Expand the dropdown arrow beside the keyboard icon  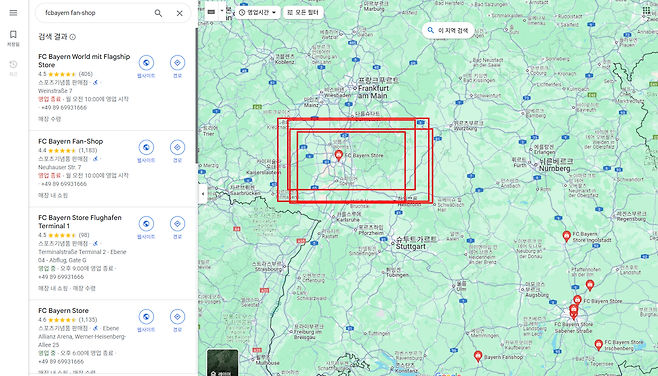(222, 12)
